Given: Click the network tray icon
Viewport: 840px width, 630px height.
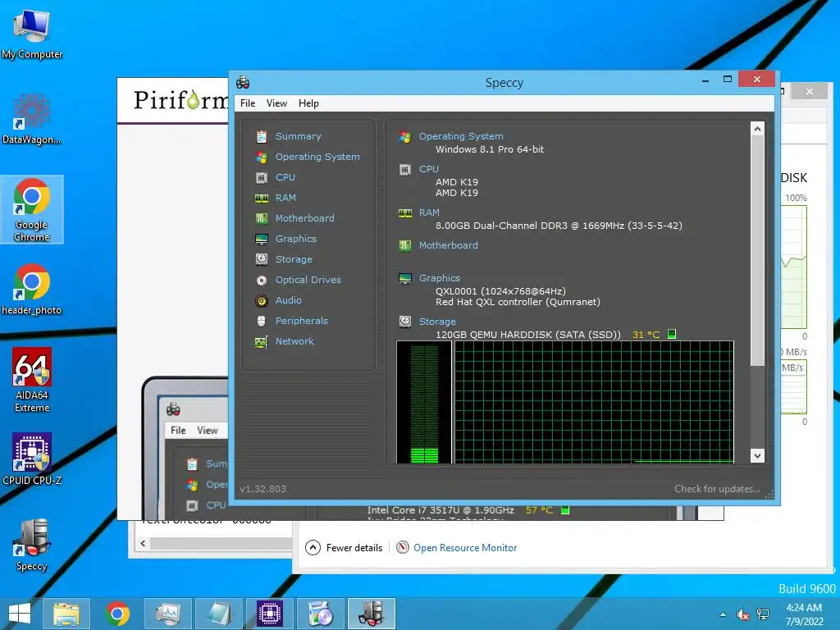Looking at the screenshot, I should pos(763,614).
